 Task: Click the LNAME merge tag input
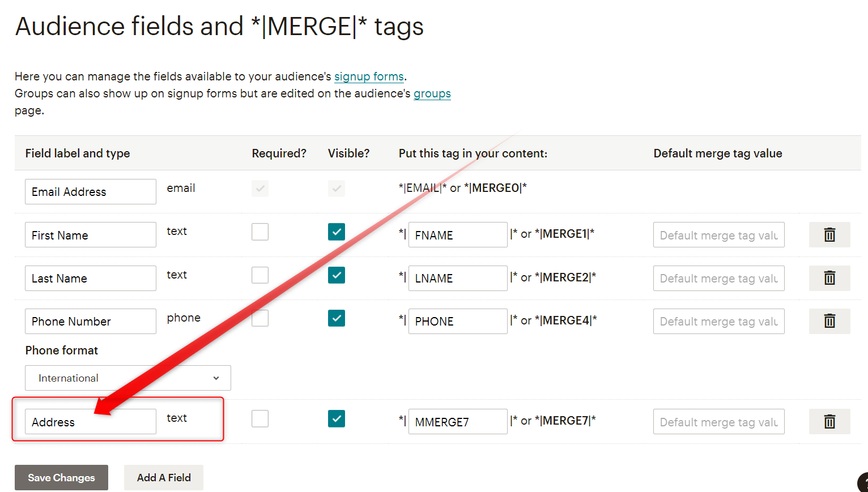pos(458,278)
